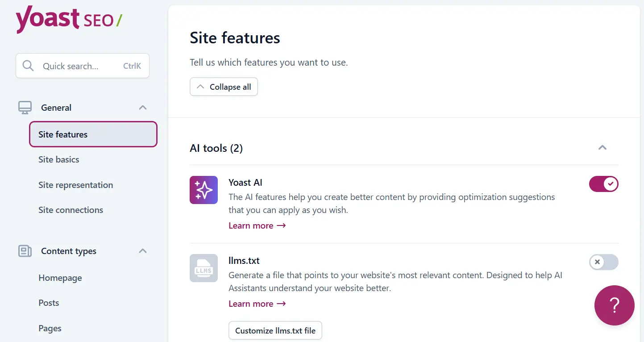Click the magnifying glass search icon
The width and height of the screenshot is (644, 342).
point(28,66)
